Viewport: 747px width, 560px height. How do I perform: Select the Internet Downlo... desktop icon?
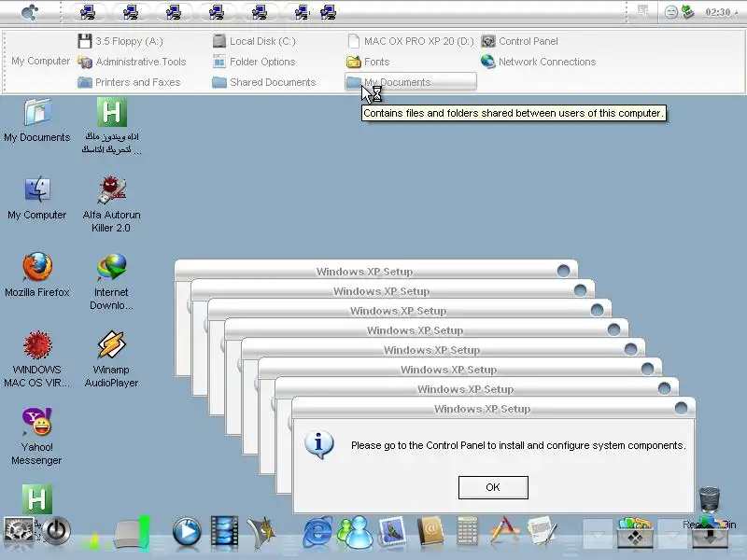click(x=111, y=282)
